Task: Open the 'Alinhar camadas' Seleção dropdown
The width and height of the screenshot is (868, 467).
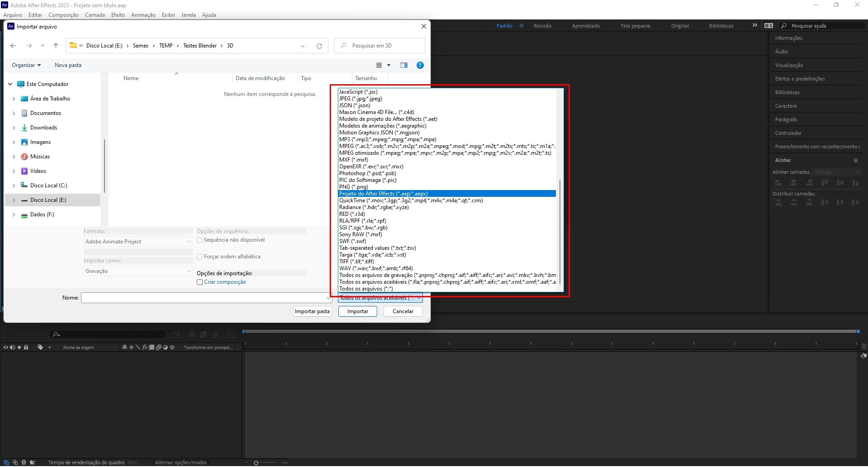Action: [x=836, y=172]
